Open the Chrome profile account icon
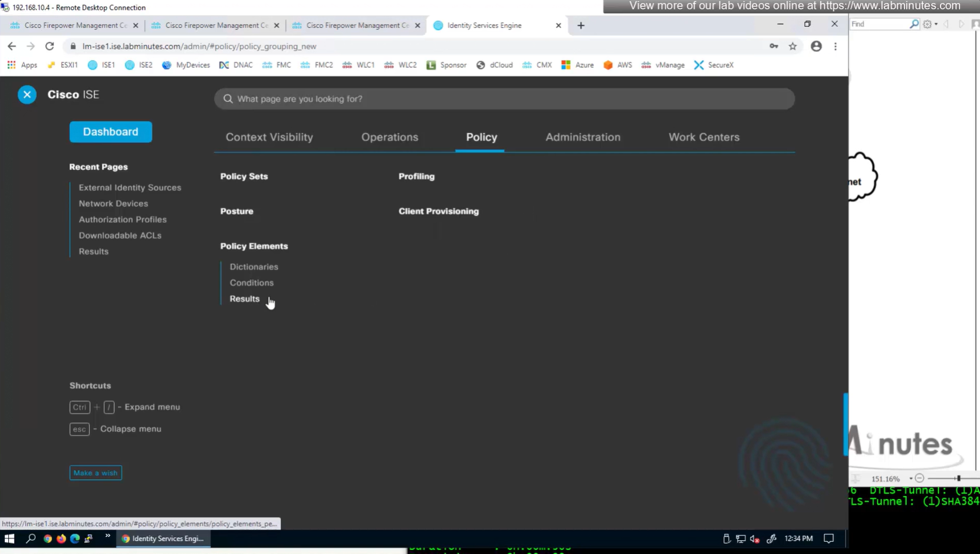This screenshot has height=554, width=980. pos(816,46)
